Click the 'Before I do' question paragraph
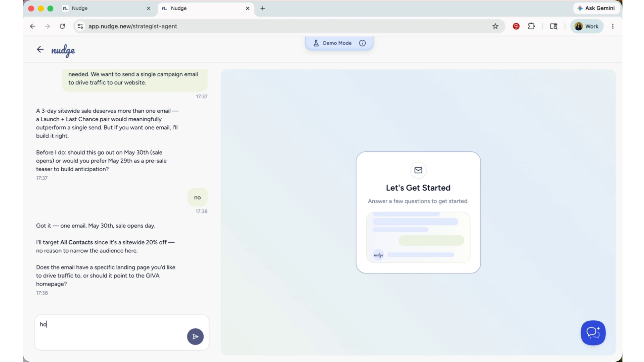The height and width of the screenshot is (362, 644). pyautogui.click(x=101, y=161)
